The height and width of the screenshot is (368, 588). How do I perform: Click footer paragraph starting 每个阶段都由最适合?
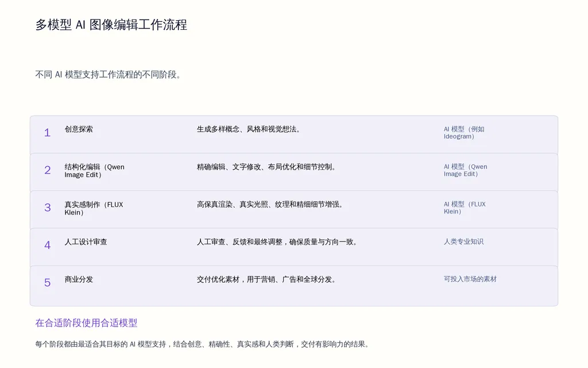(x=202, y=344)
